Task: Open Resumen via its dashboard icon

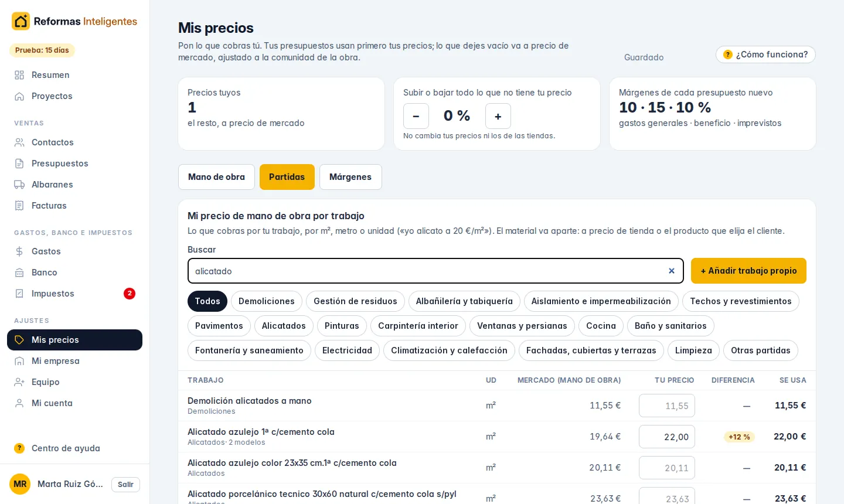Action: (x=19, y=75)
